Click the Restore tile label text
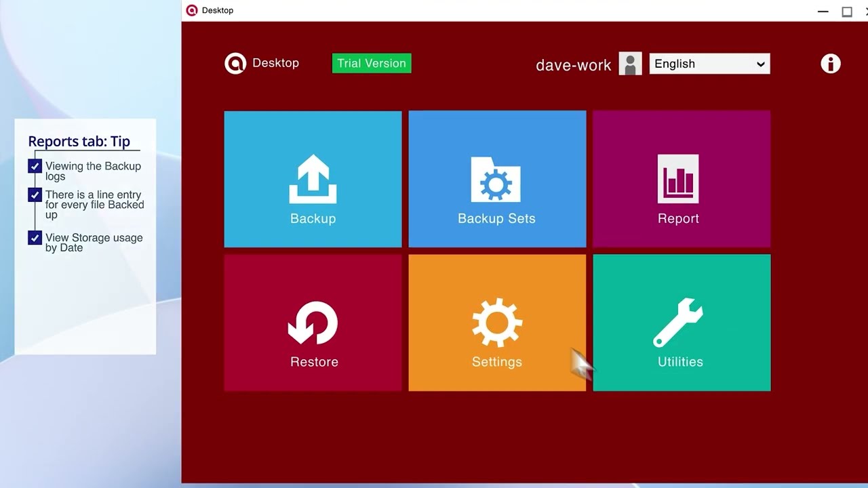This screenshot has height=488, width=868. tap(314, 362)
